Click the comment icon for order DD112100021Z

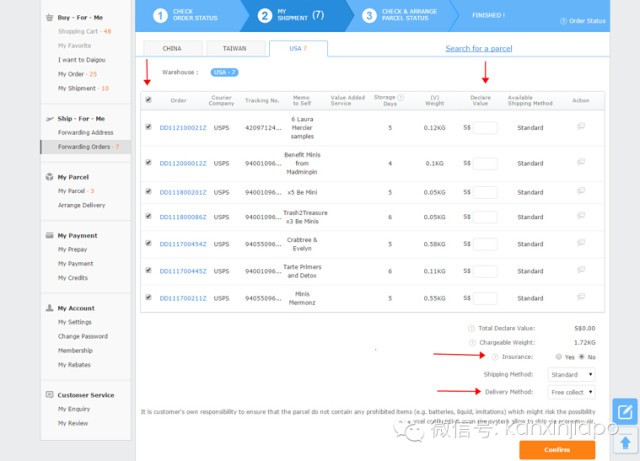[581, 126]
